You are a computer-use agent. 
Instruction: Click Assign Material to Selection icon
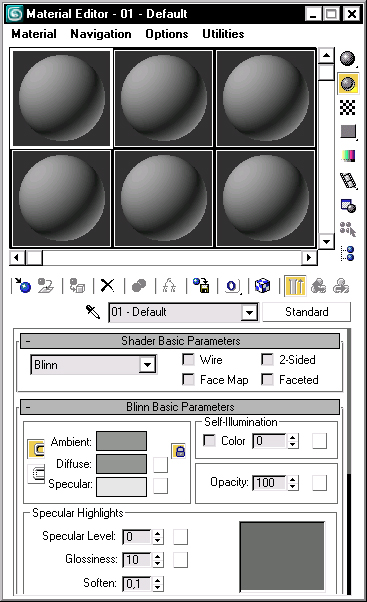[77, 286]
